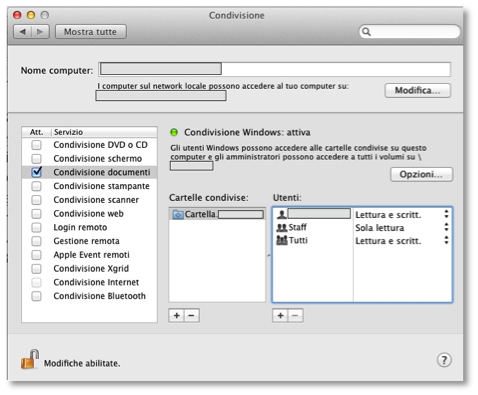This screenshot has width=478, height=395.
Task: Click the Tutti group icon
Action: (282, 240)
